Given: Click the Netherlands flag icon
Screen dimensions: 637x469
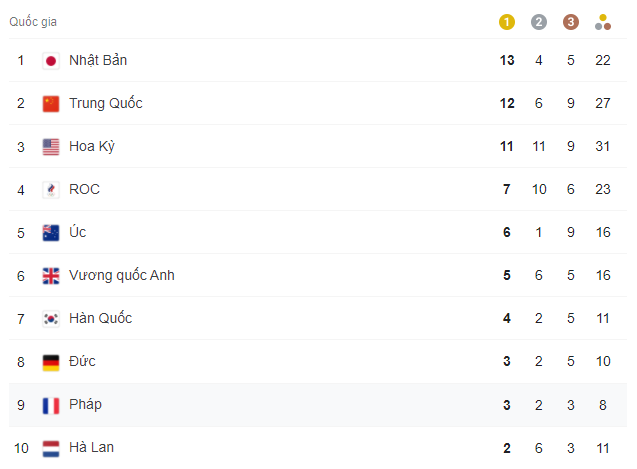Looking at the screenshot, I should tap(51, 449).
